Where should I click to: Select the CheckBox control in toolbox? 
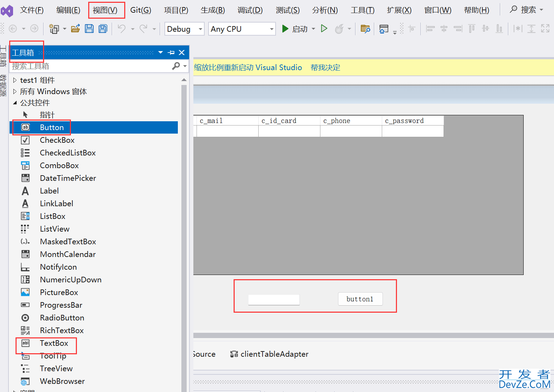click(94, 140)
